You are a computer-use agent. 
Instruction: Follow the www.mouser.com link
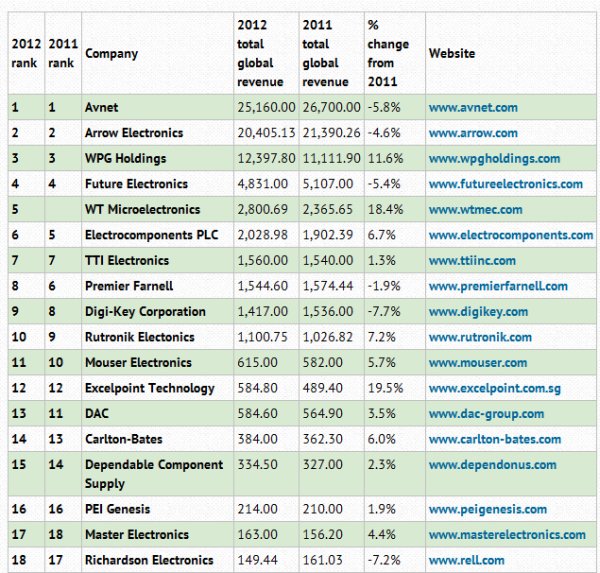[x=478, y=363]
